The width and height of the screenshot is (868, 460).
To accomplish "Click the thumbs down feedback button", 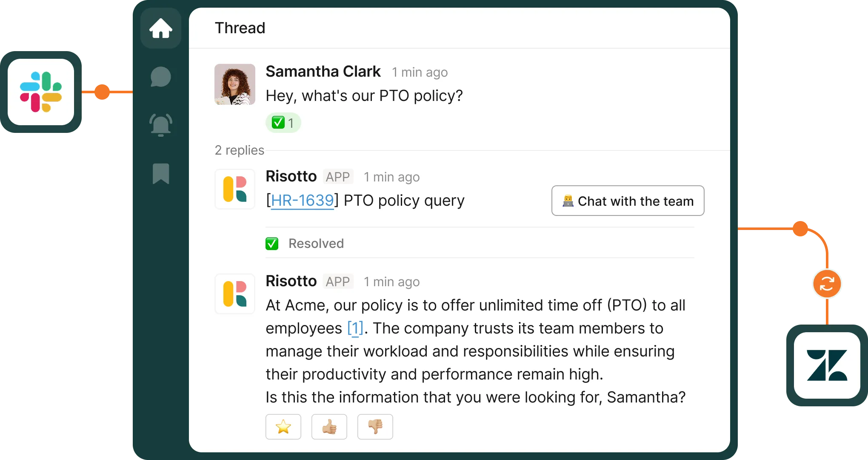I will point(375,427).
